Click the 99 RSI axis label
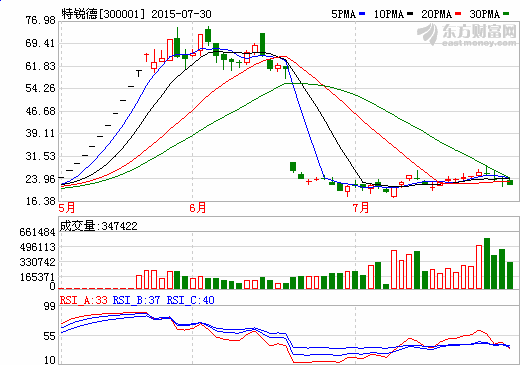This screenshot has width=520, height=365. click(x=50, y=306)
